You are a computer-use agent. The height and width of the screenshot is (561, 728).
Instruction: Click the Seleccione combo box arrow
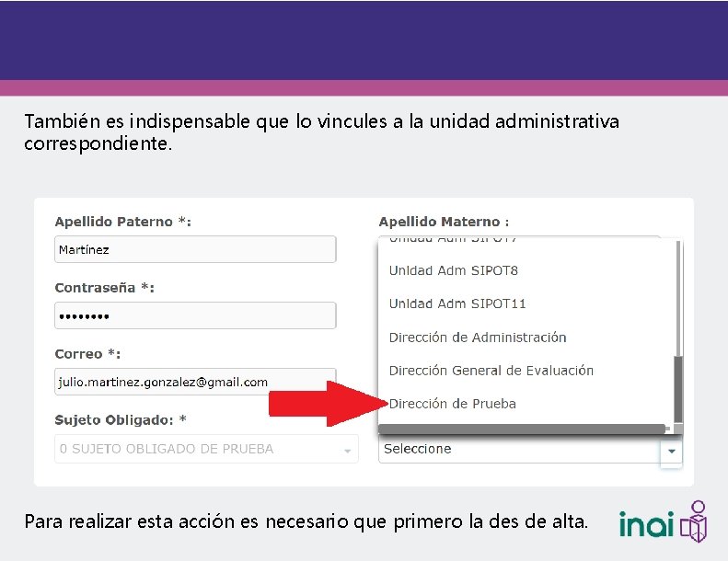pyautogui.click(x=671, y=451)
